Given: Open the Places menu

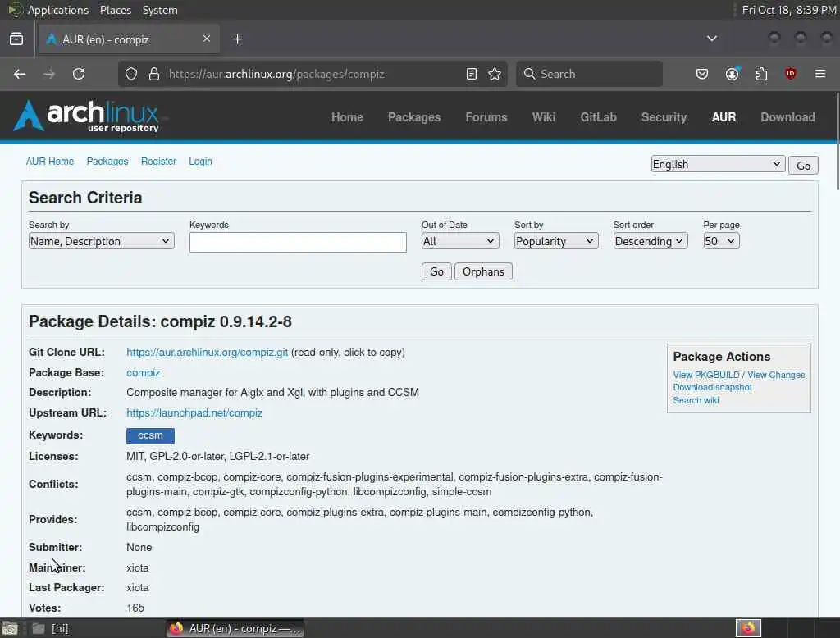Looking at the screenshot, I should (116, 10).
